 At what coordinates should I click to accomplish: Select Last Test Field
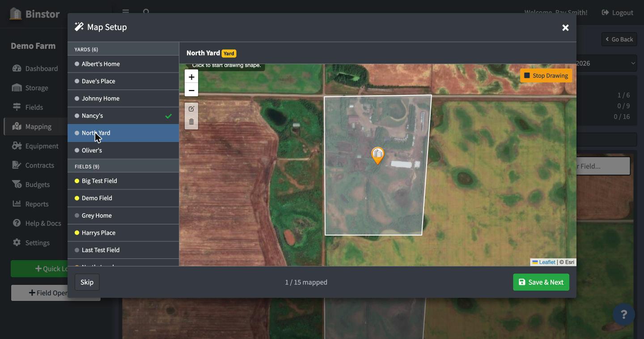(123, 250)
